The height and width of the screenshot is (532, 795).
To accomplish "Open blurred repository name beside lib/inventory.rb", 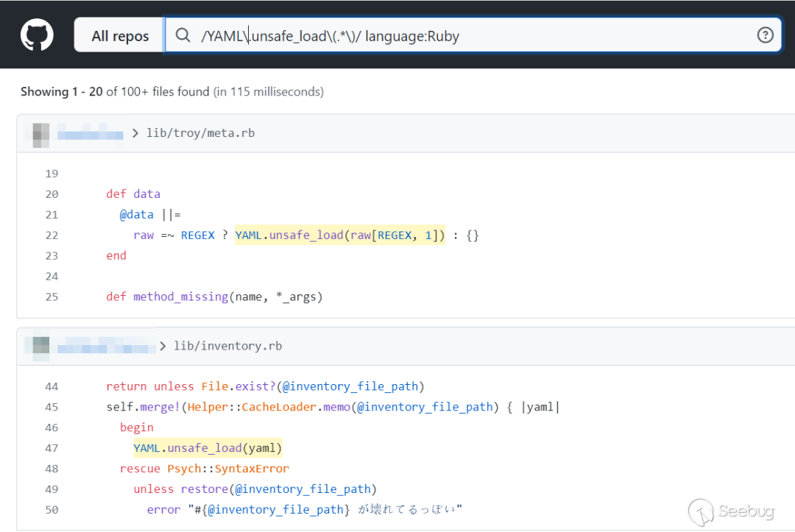I will (106, 346).
